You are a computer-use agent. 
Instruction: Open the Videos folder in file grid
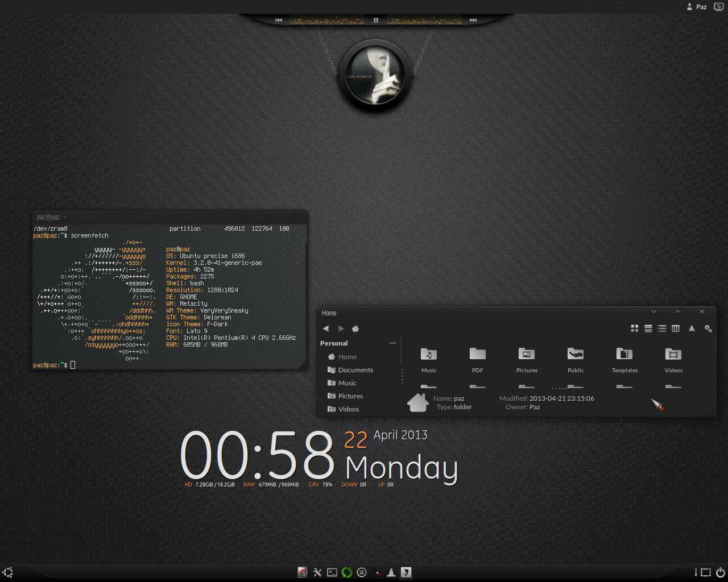673,360
